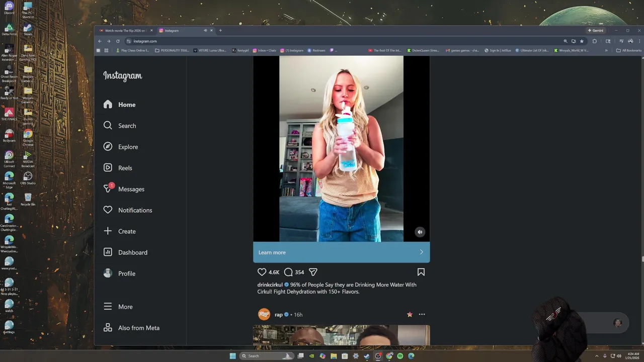Open the Instagram Home page
This screenshot has height=362, width=644.
(x=120, y=105)
